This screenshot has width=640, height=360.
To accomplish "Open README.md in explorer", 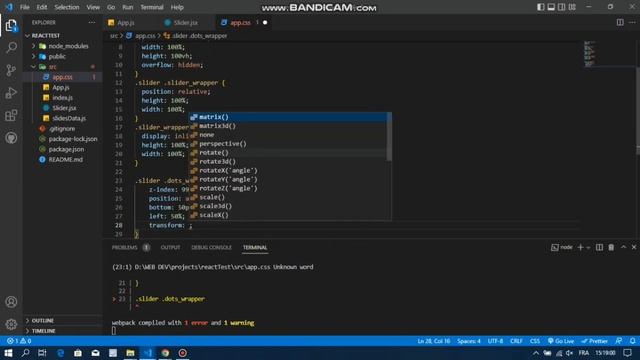I will tap(65, 160).
